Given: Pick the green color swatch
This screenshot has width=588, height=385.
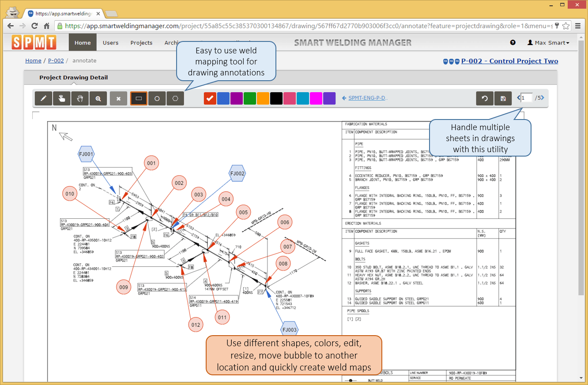Looking at the screenshot, I should [x=250, y=98].
